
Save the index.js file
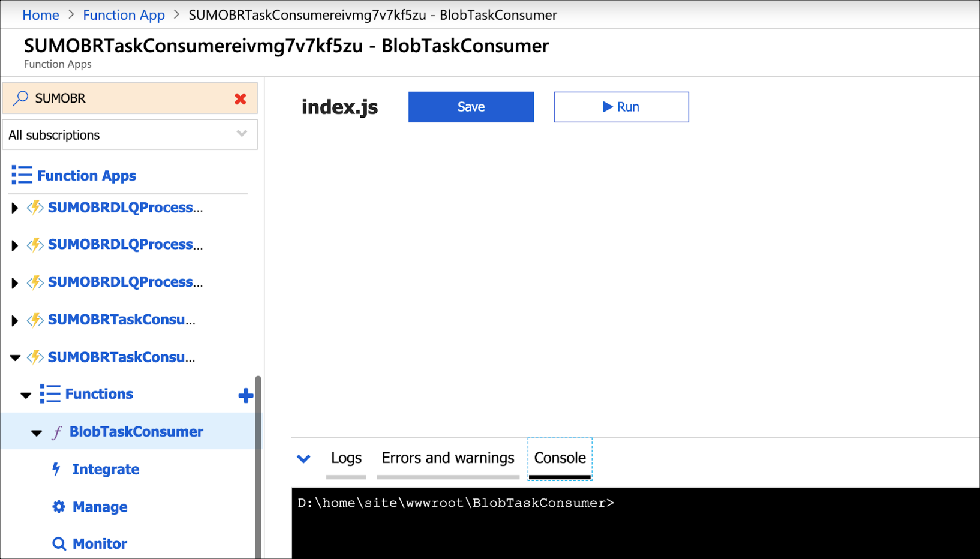(471, 107)
